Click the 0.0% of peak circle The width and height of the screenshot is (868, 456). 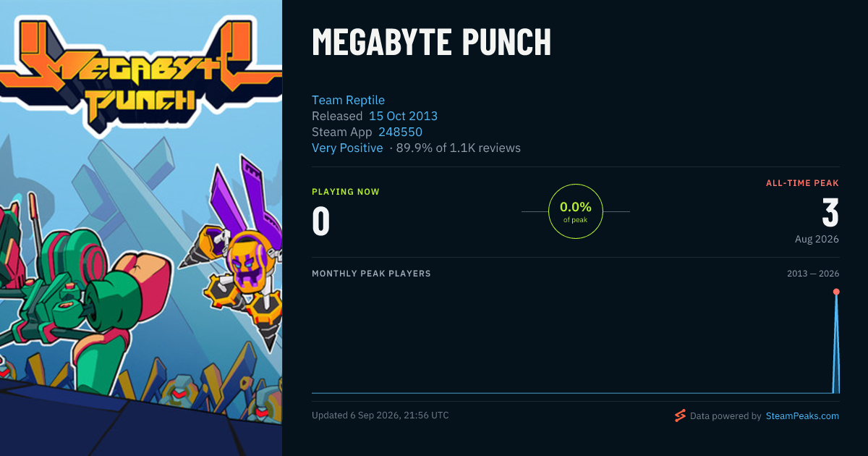pos(576,211)
